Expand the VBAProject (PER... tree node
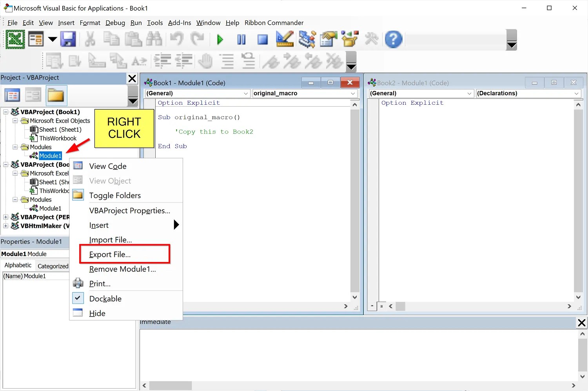The width and height of the screenshot is (588, 391). point(5,217)
